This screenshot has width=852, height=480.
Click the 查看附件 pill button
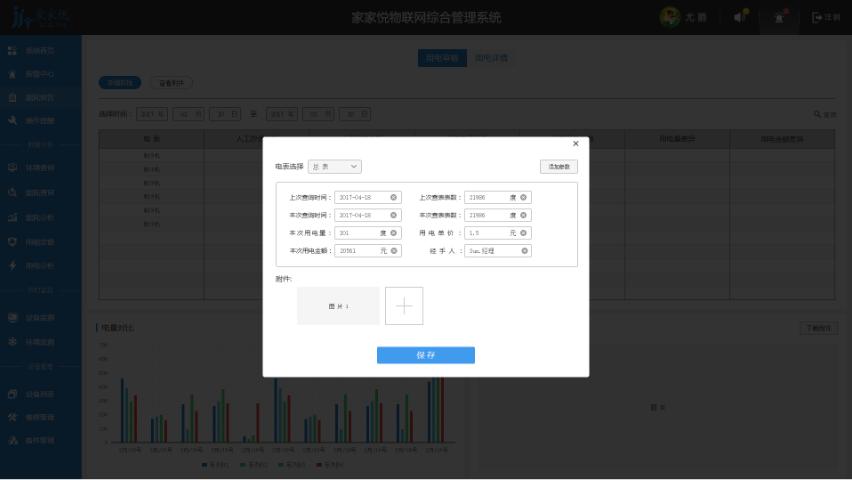point(171,83)
